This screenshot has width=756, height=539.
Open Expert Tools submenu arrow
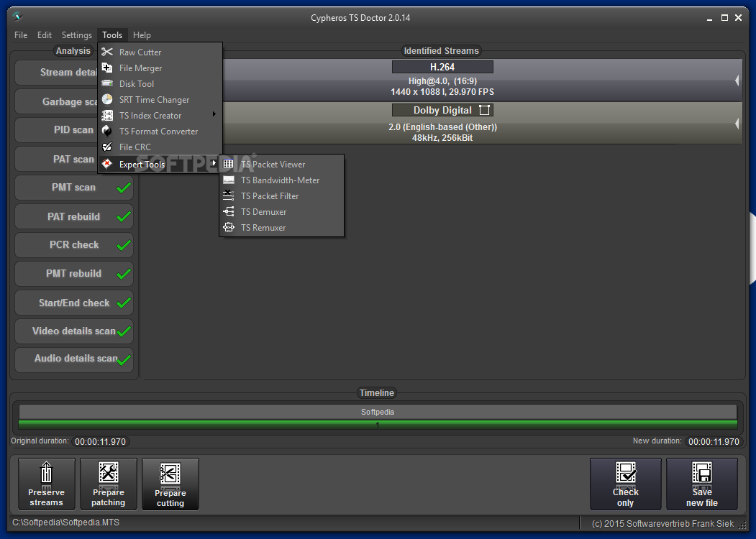coord(214,163)
